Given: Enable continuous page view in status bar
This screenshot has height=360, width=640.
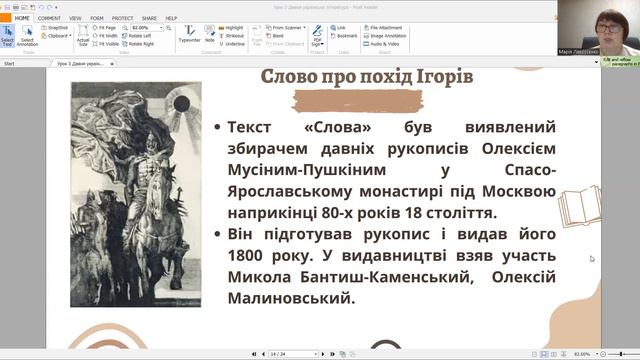Looking at the screenshot, I should [x=544, y=354].
